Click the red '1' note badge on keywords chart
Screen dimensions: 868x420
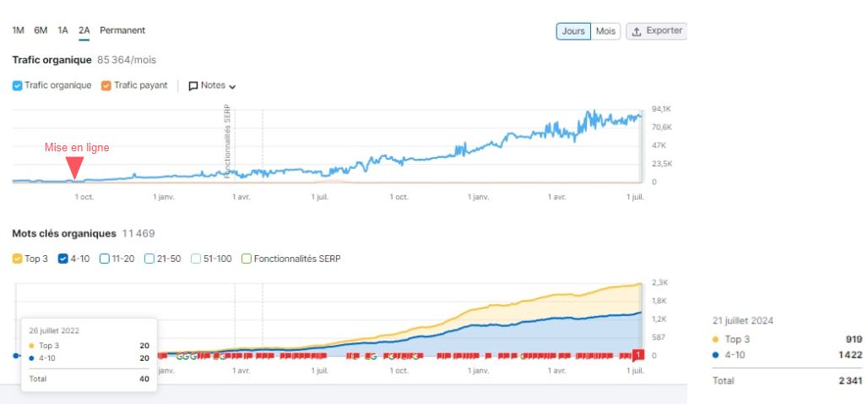coord(638,355)
